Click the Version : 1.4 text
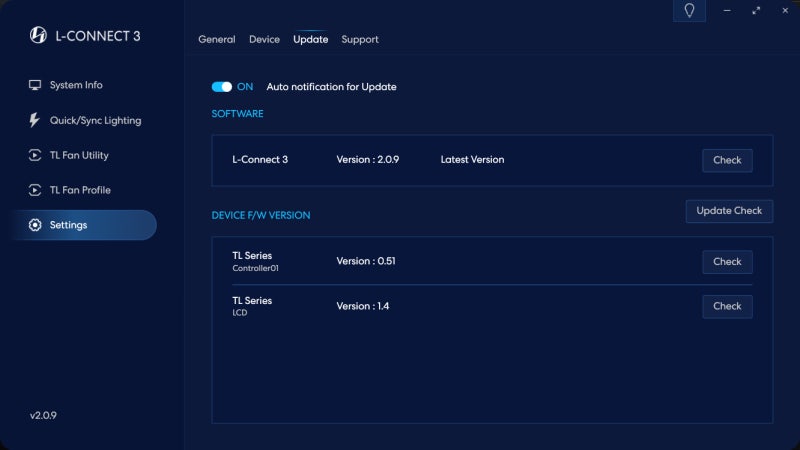This screenshot has width=800, height=450. click(x=363, y=306)
